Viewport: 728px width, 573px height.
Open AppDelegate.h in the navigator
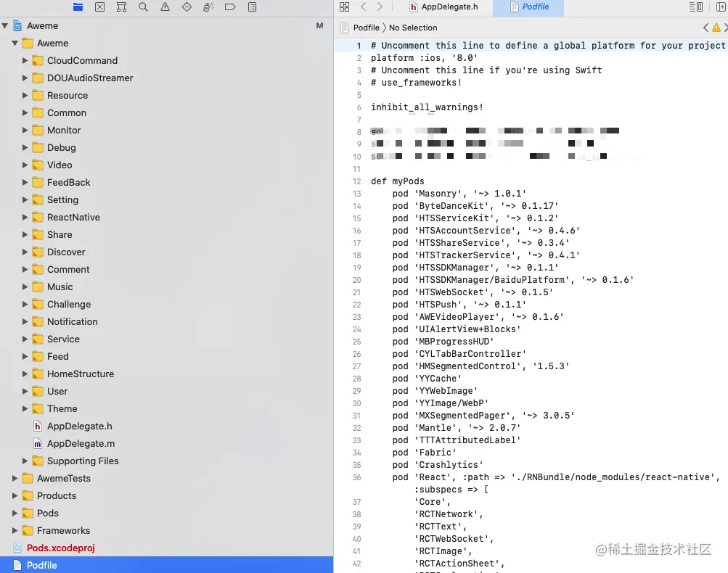coord(79,426)
